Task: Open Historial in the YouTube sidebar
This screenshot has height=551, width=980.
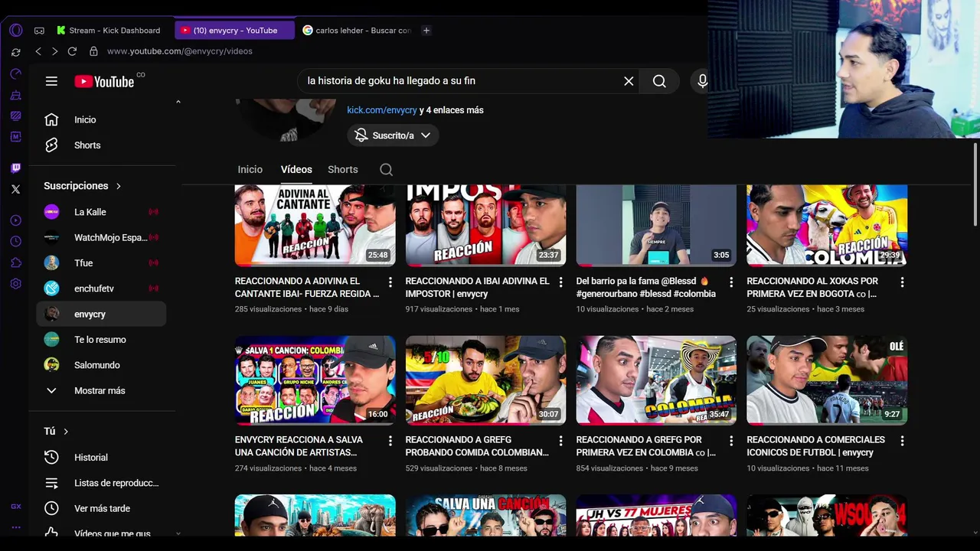Action: click(101, 458)
